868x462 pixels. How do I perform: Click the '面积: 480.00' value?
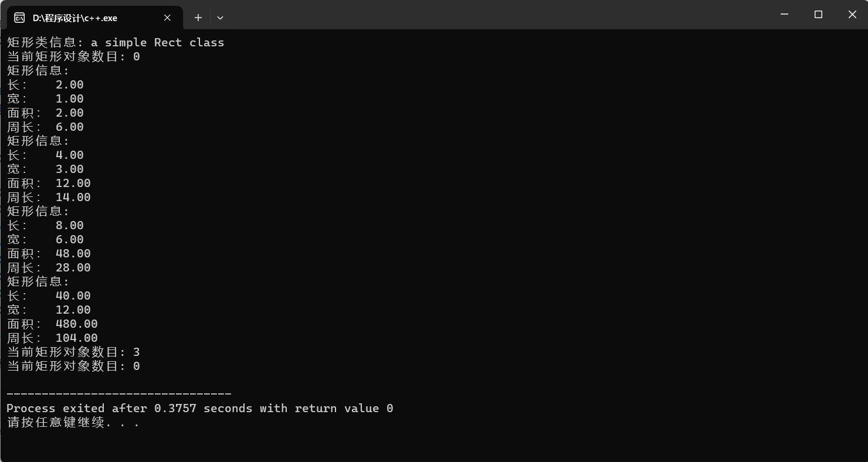coord(76,324)
